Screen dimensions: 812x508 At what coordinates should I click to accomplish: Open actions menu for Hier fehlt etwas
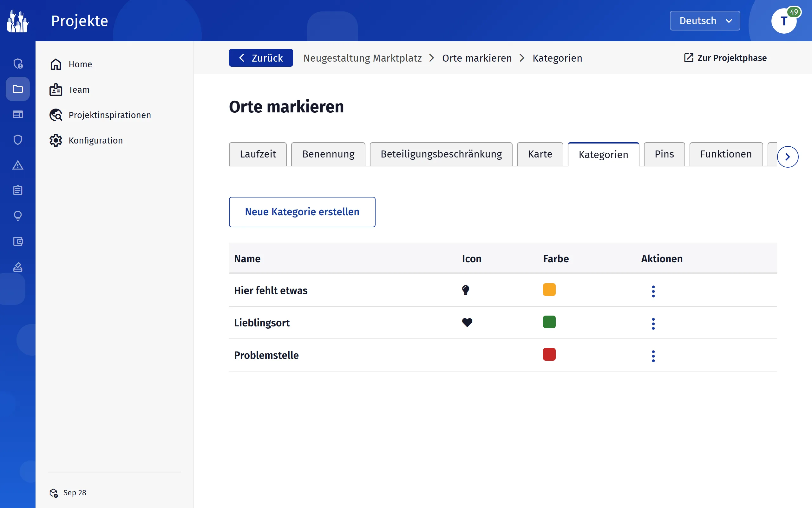tap(653, 291)
